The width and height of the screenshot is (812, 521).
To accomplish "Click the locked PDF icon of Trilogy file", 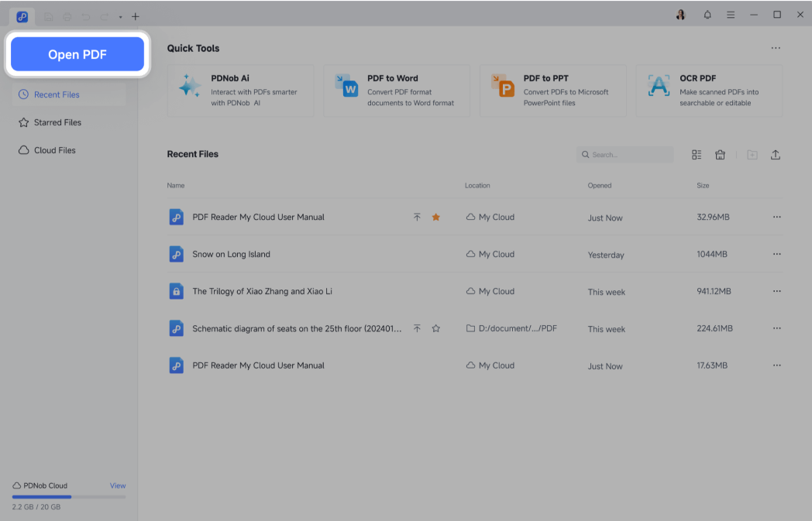I will coord(176,291).
